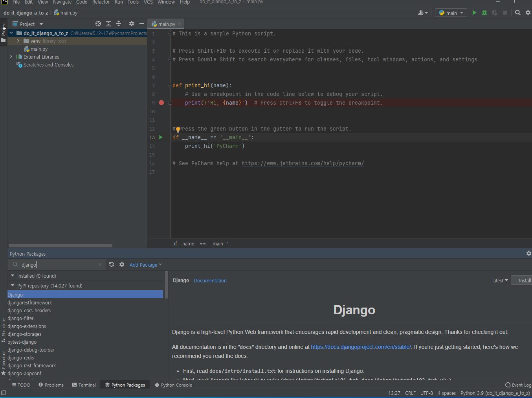Open IDE settings gear at top right

(x=528, y=13)
